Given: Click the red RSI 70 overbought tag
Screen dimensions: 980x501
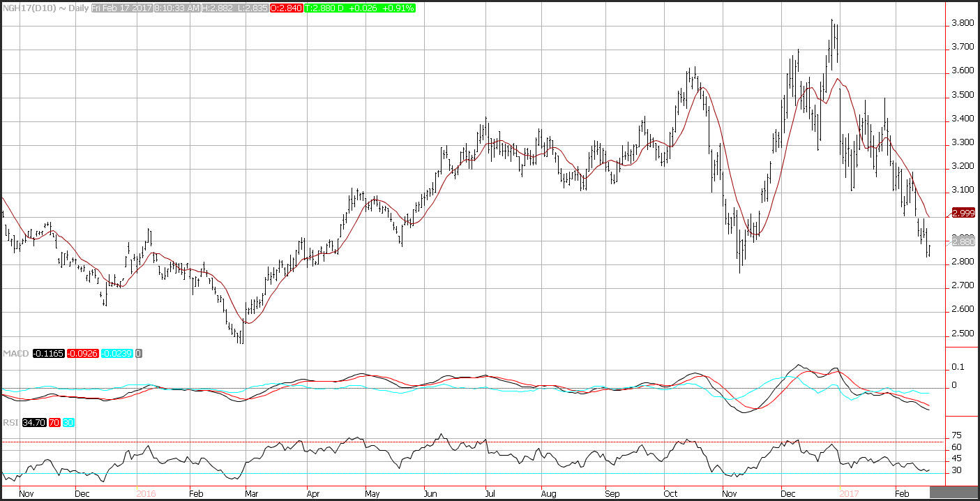Looking at the screenshot, I should (54, 422).
